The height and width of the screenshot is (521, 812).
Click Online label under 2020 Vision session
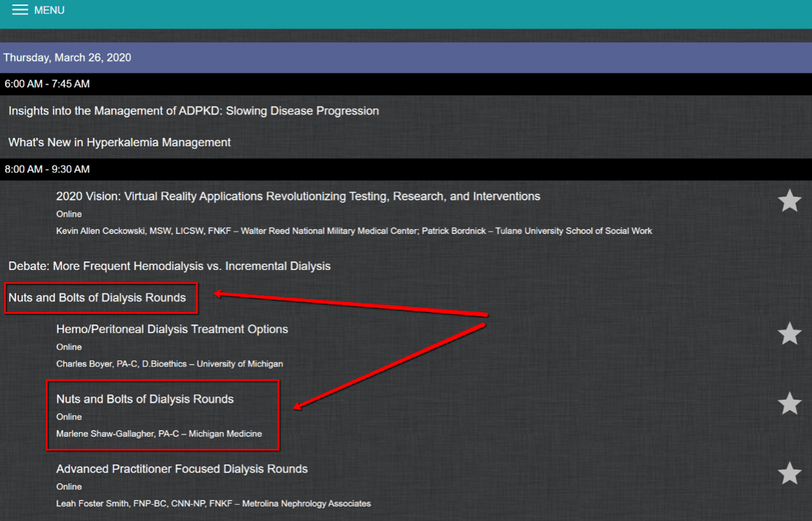pyautogui.click(x=69, y=214)
